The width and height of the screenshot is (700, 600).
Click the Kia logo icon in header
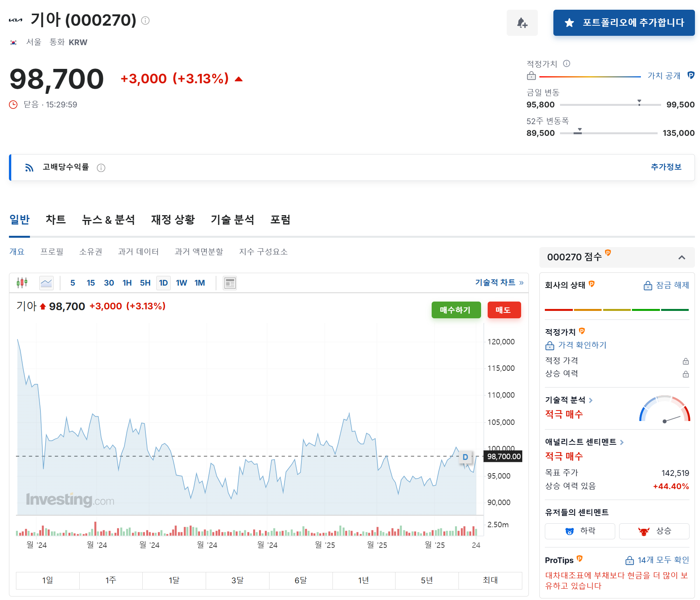[x=16, y=20]
